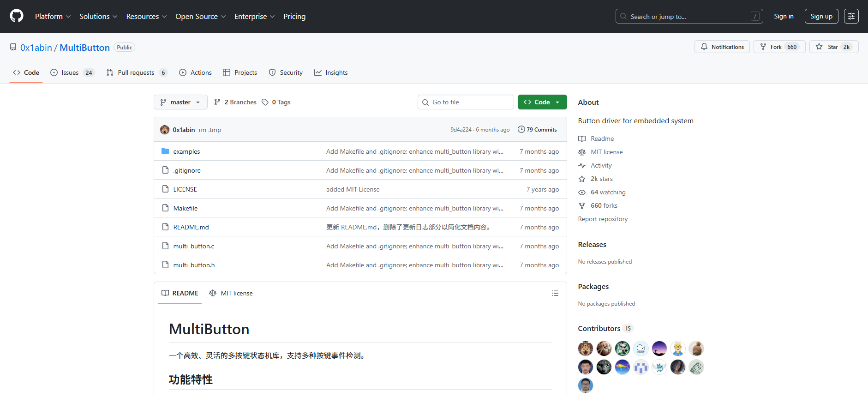The image size is (868, 397).
Task: Open the first contributor avatar
Action: click(x=585, y=349)
